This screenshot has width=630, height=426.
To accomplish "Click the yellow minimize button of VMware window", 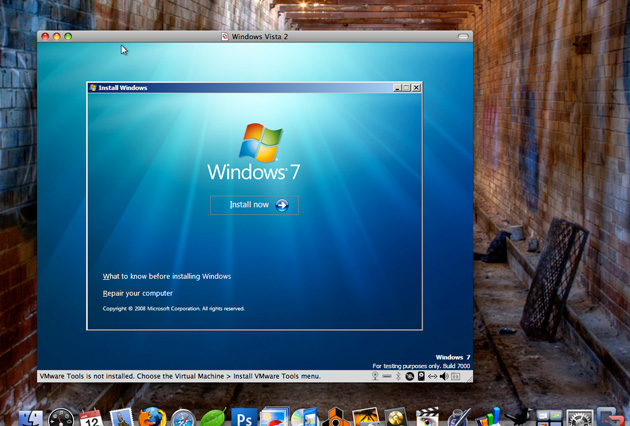I will point(56,37).
